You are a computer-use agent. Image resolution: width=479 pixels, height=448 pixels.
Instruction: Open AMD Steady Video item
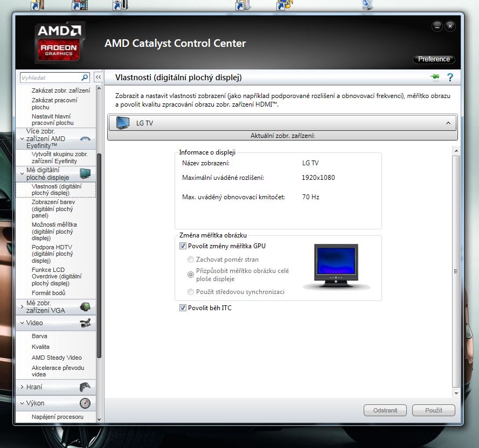point(57,358)
